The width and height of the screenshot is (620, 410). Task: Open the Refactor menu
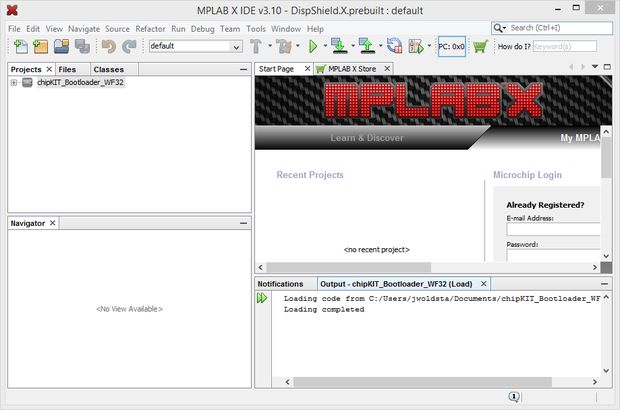click(x=150, y=29)
